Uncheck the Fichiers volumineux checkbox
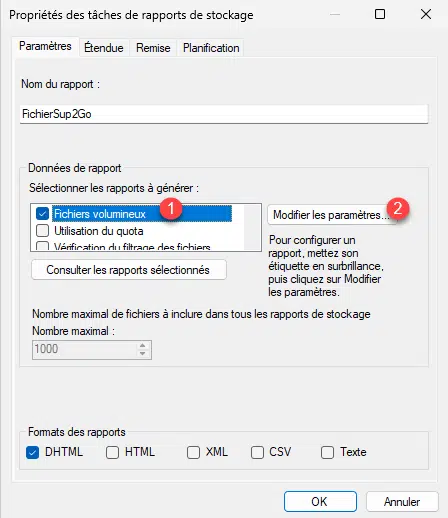Image resolution: width=448 pixels, height=518 pixels. tap(42, 214)
